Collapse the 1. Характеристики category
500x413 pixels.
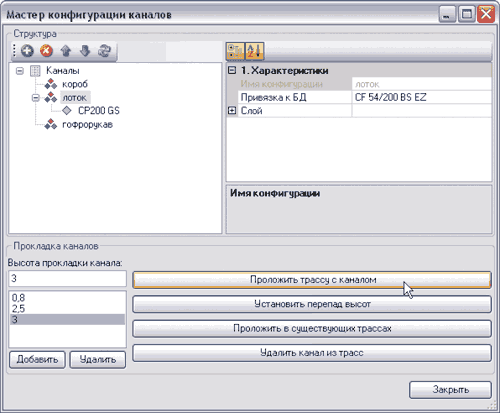pyautogui.click(x=232, y=70)
